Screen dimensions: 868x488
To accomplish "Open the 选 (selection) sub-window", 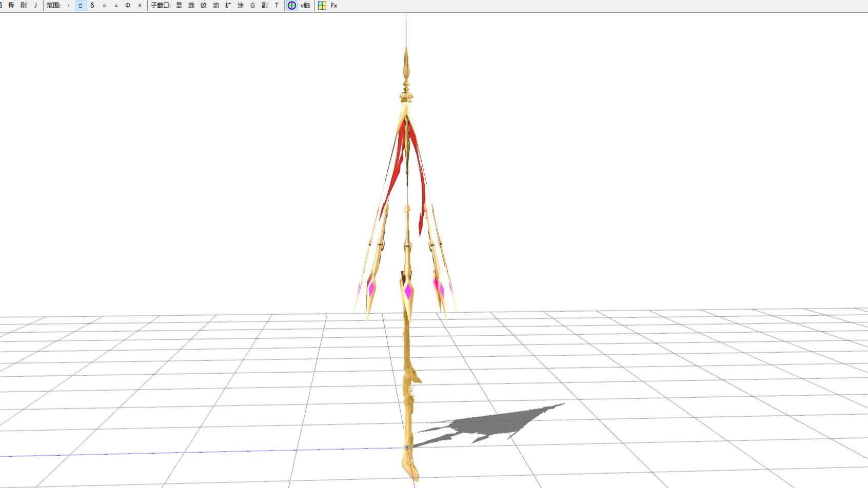I will coord(191,5).
